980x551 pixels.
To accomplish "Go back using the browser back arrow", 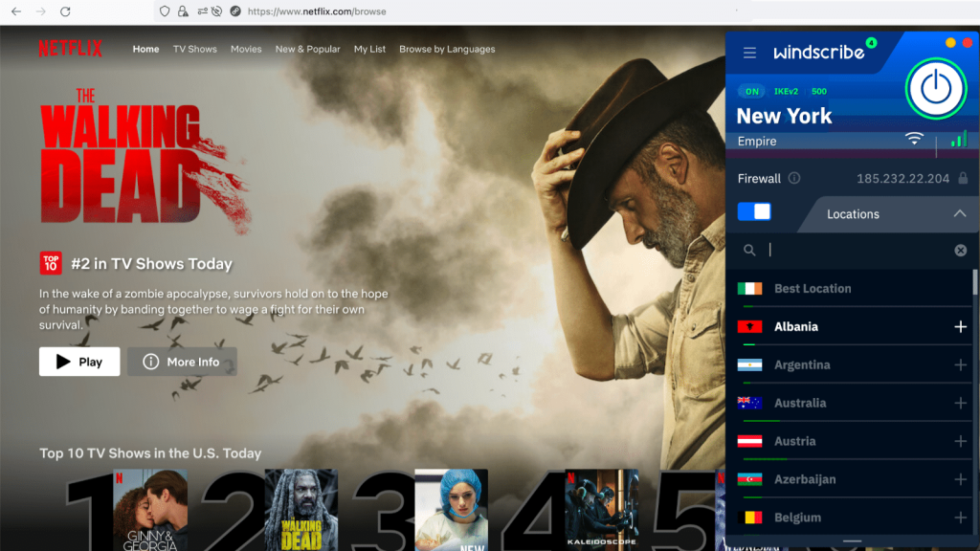I will tap(16, 11).
